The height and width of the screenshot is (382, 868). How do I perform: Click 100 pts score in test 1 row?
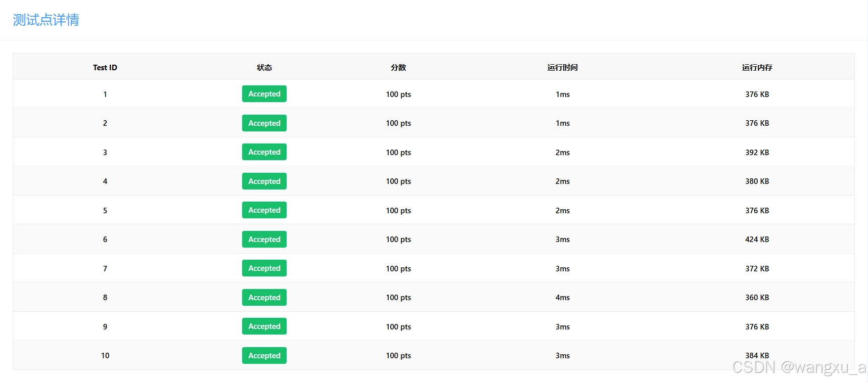pyautogui.click(x=398, y=94)
